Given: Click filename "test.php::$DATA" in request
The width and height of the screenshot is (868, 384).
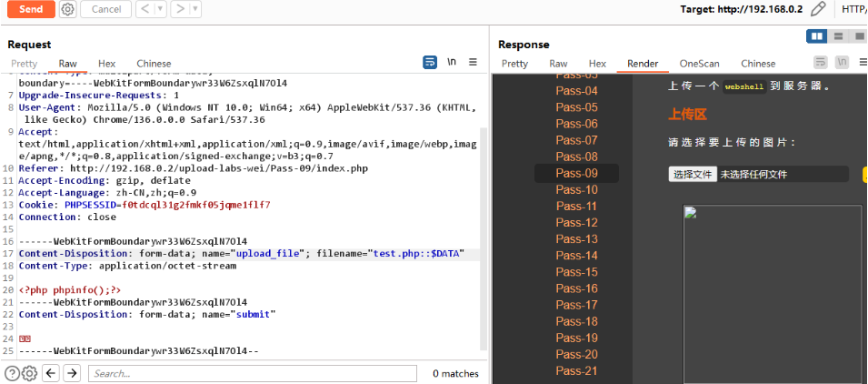Looking at the screenshot, I should (418, 254).
